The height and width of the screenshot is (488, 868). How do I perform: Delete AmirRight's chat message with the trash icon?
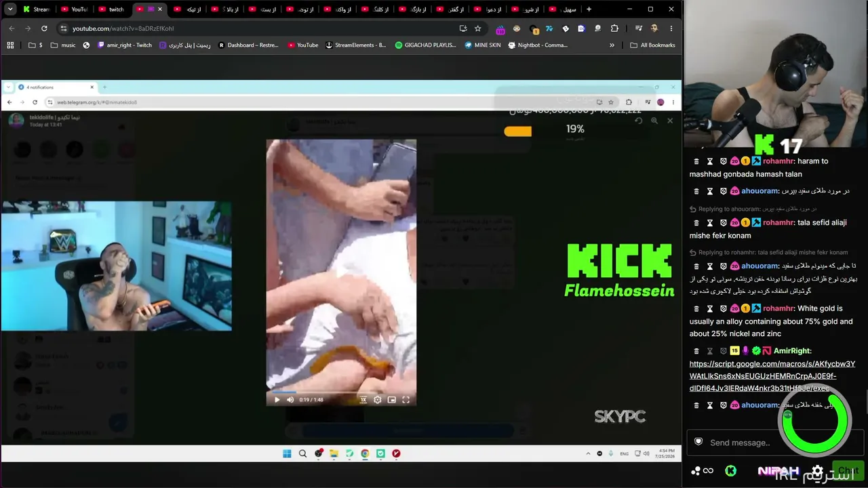(696, 351)
